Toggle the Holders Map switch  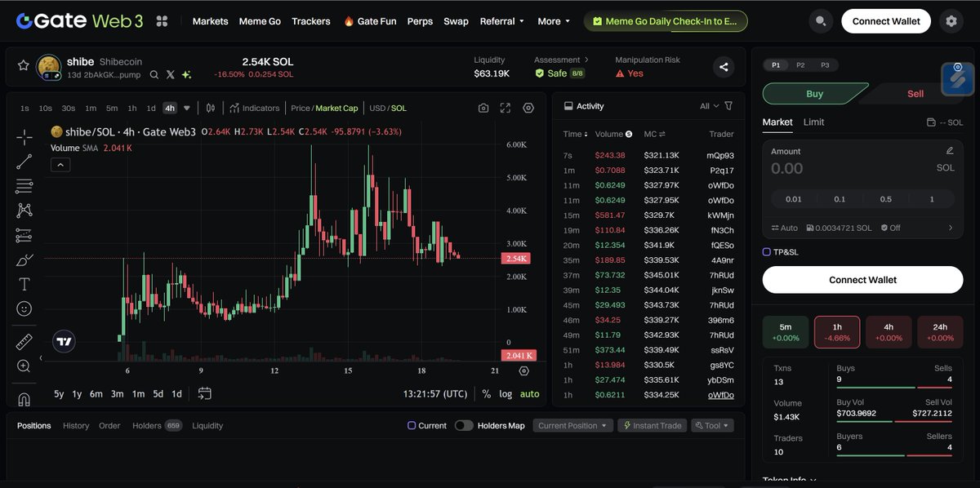464,425
